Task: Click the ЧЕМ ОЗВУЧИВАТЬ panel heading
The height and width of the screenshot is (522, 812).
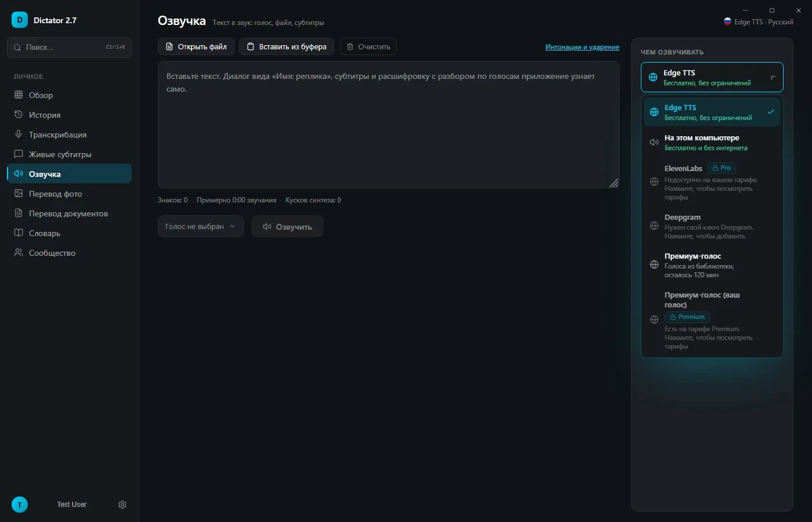Action: click(x=672, y=52)
